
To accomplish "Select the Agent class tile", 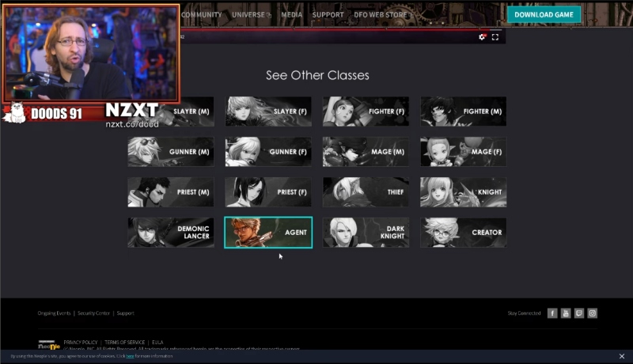I will [268, 233].
